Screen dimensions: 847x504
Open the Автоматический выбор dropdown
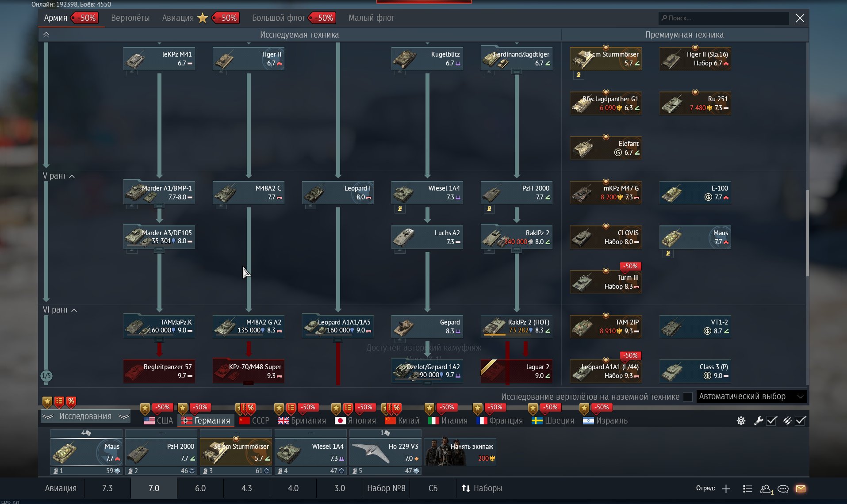(751, 397)
